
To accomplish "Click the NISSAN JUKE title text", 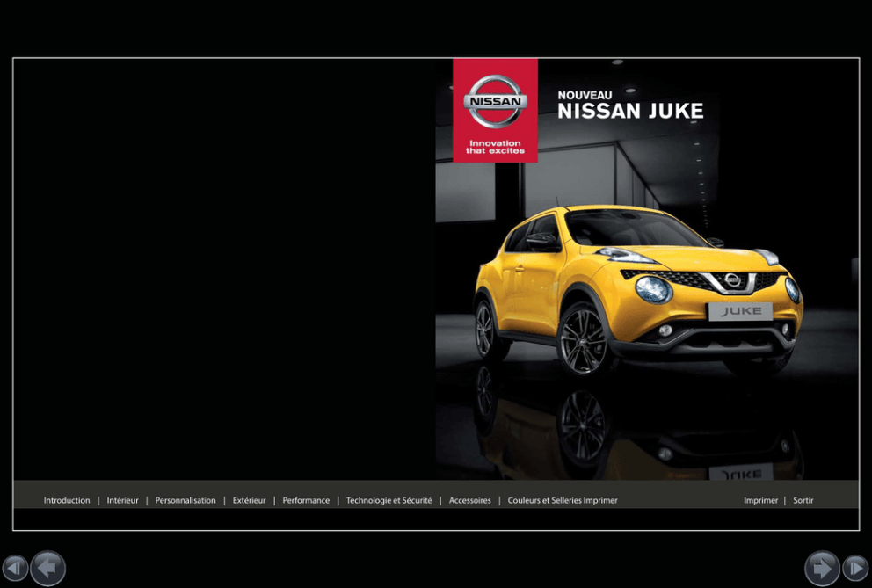I will click(630, 111).
